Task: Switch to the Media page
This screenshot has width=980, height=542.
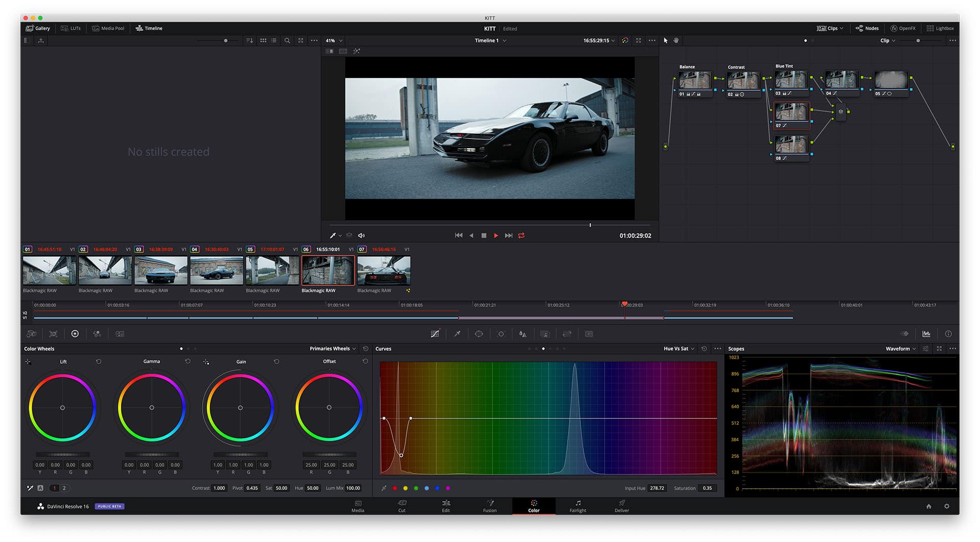Action: pos(358,506)
